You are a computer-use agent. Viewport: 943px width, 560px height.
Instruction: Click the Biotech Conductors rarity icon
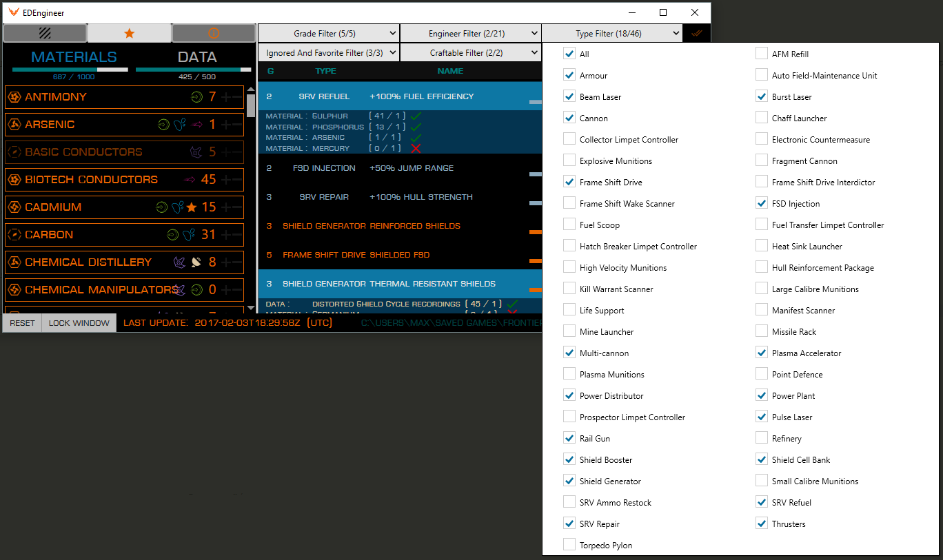(x=14, y=180)
